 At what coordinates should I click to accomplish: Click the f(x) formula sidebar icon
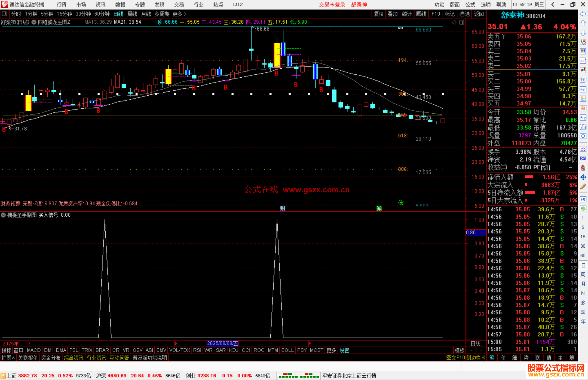click(583, 127)
